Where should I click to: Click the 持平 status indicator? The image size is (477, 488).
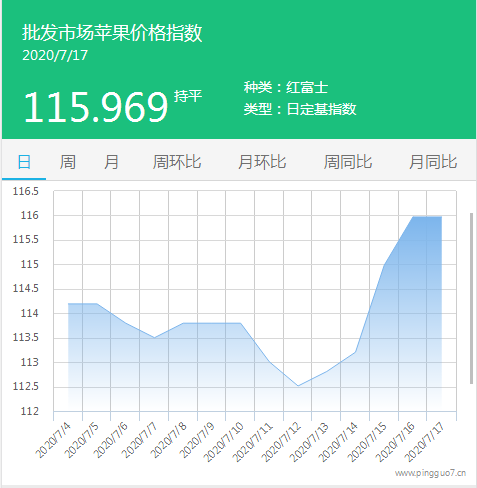pyautogui.click(x=188, y=96)
